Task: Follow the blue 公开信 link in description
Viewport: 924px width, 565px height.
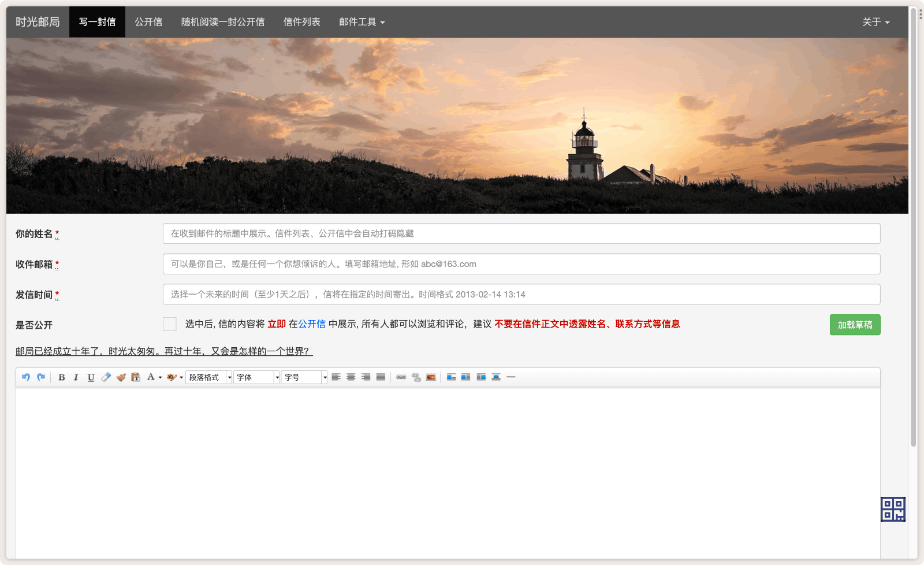Action: coord(312,324)
